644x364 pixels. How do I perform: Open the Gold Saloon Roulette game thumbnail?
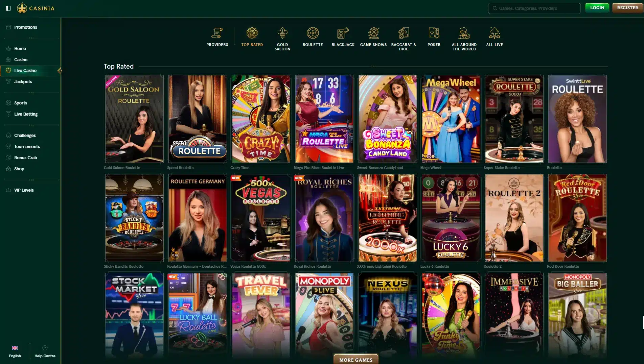coord(134,119)
